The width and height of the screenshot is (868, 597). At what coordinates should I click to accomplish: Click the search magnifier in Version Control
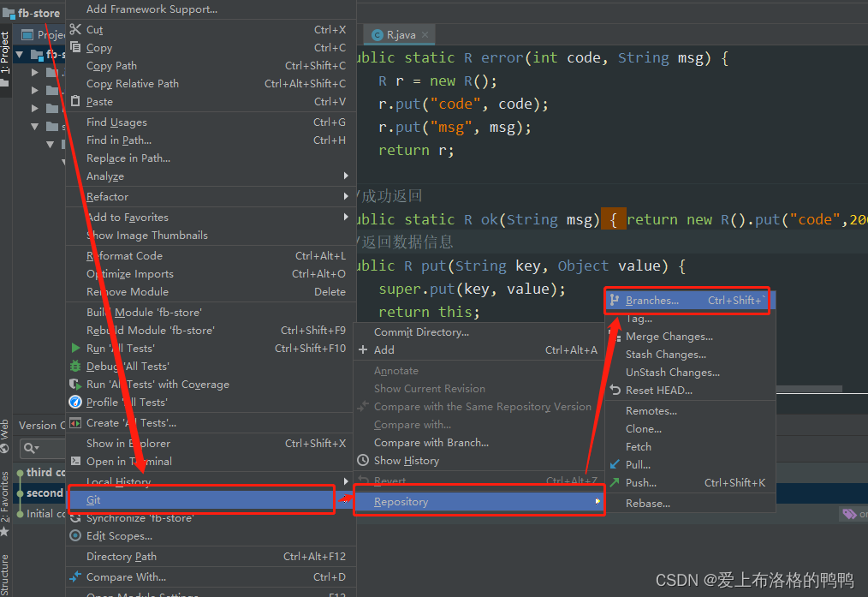[x=29, y=447]
